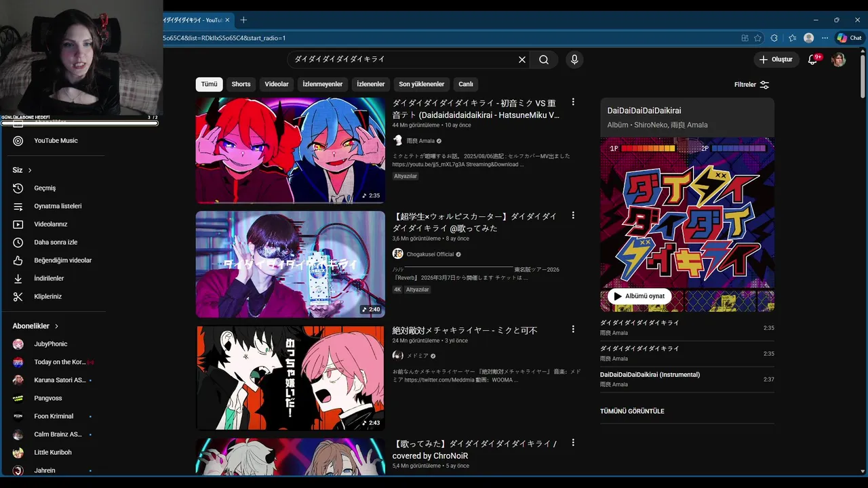Click the masked singer video thumbnail
868x488 pixels.
click(290, 264)
